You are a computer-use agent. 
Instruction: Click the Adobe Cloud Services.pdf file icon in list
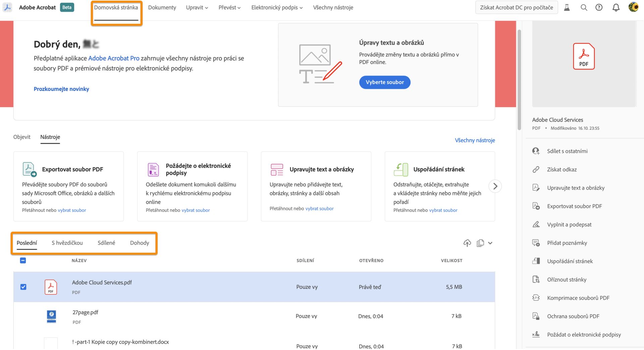(x=51, y=287)
